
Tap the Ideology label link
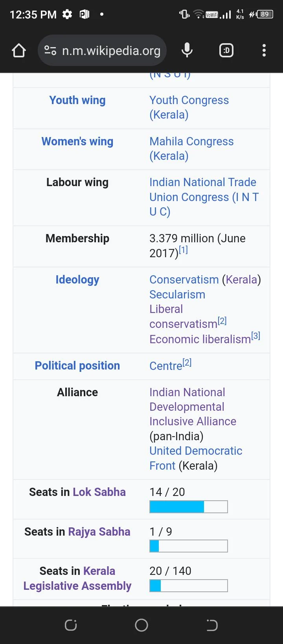(77, 279)
